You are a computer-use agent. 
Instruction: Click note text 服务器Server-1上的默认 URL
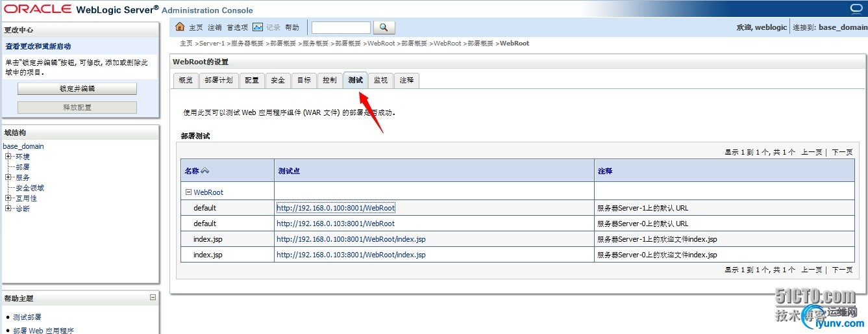(643, 208)
